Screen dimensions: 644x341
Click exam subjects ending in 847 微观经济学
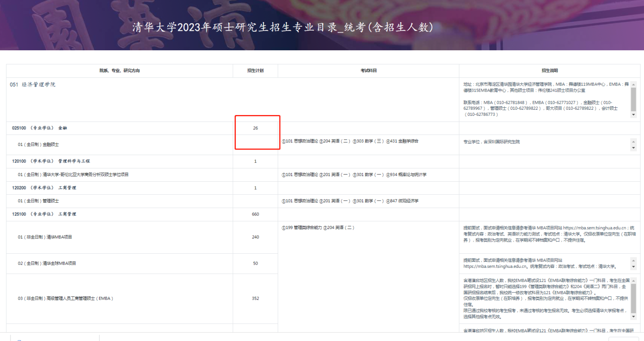click(350, 201)
